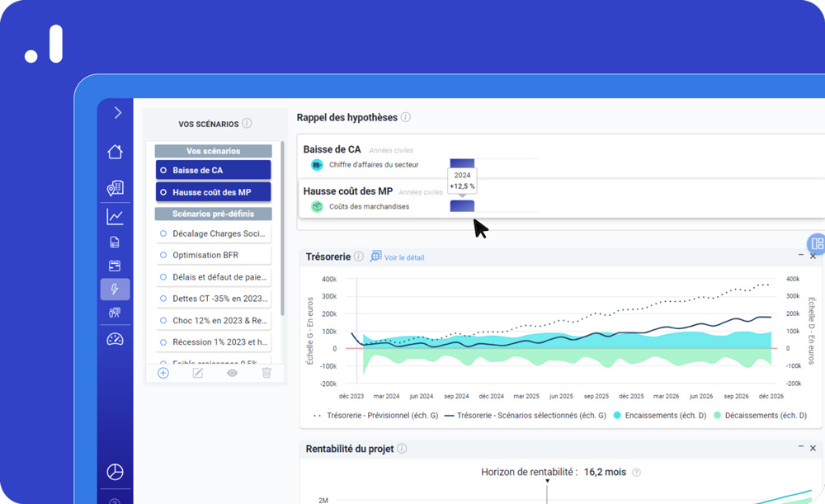Image resolution: width=825 pixels, height=504 pixels.
Task: Select the Récession 1% 2023 et h... scenario
Action: click(213, 342)
